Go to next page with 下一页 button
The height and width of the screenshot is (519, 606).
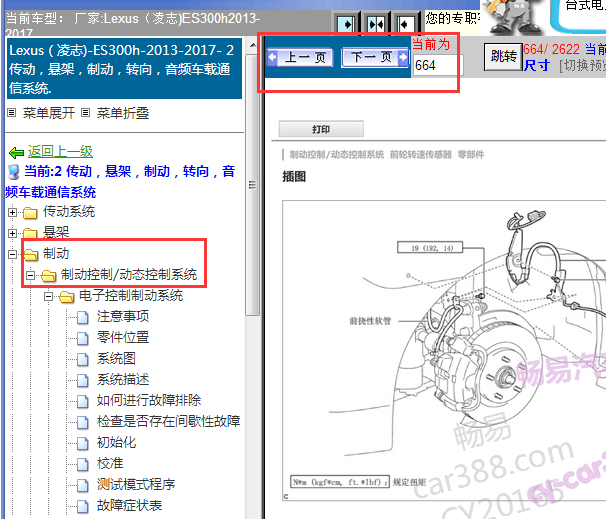point(374,57)
